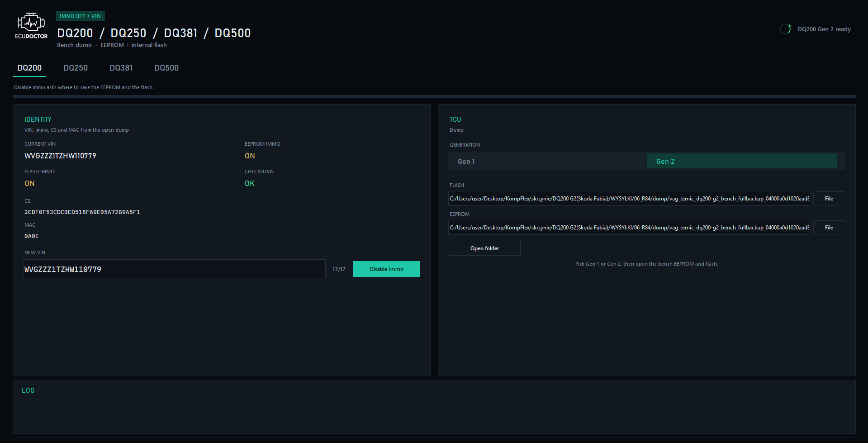Click the Disable Immo button
Screen dimensions: 868x443
tap(386, 269)
